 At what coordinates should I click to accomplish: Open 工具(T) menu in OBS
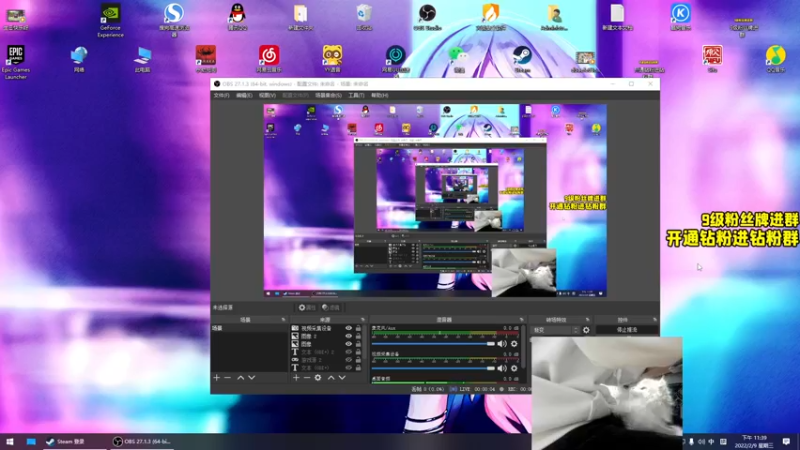(356, 95)
